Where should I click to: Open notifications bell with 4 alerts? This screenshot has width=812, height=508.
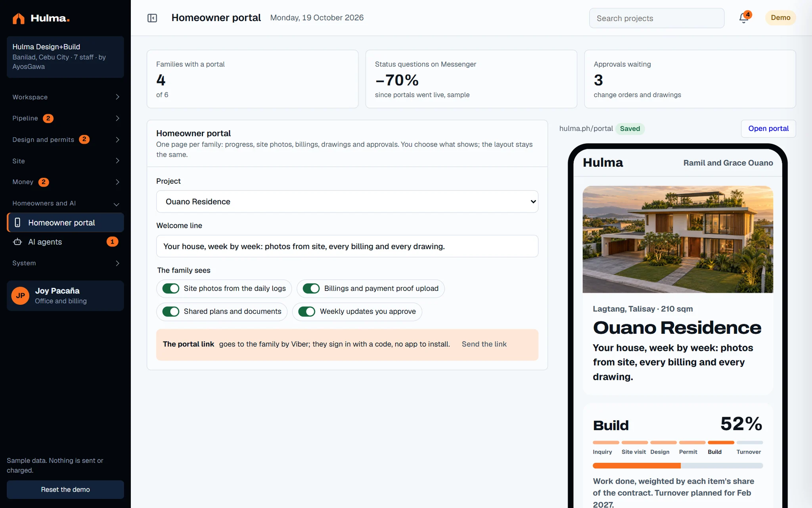(x=744, y=18)
